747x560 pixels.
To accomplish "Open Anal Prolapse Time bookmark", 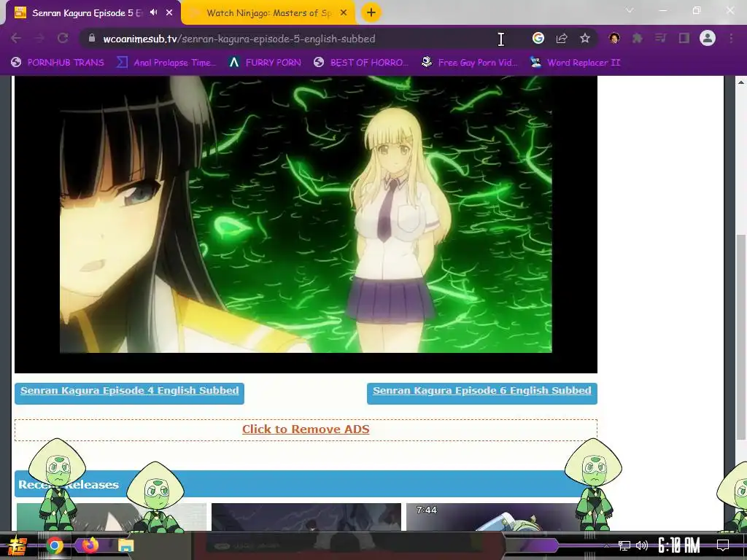I will [x=167, y=63].
